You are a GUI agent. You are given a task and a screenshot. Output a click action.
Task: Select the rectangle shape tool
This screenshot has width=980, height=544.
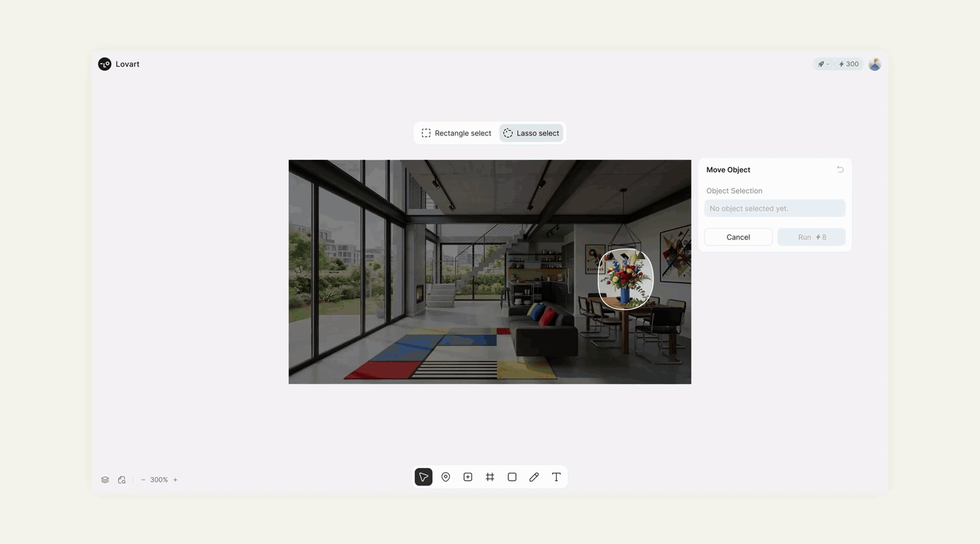tap(512, 477)
